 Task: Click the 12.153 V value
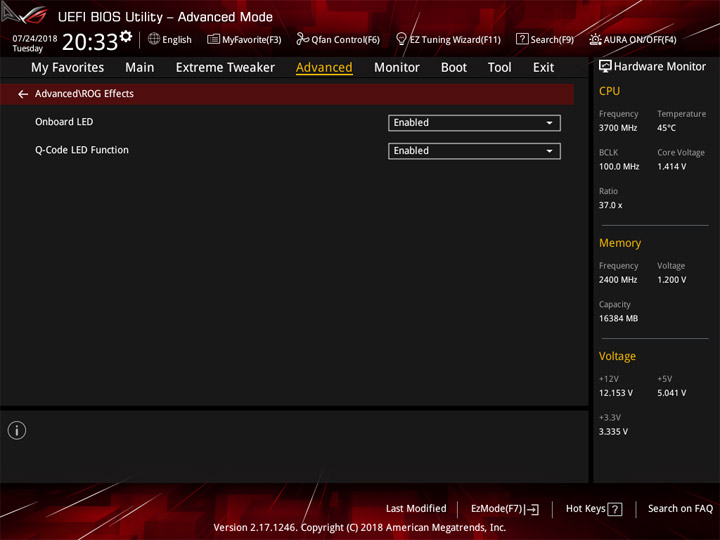[616, 393]
